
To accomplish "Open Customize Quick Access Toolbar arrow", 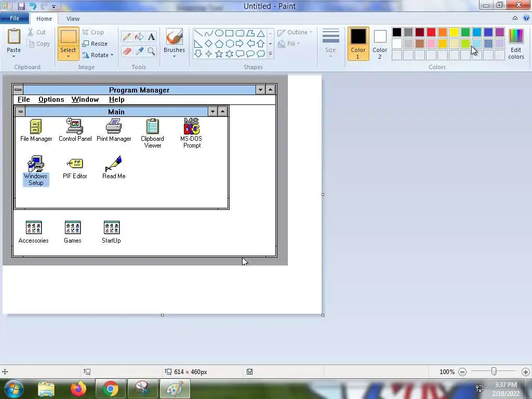I will [x=54, y=6].
